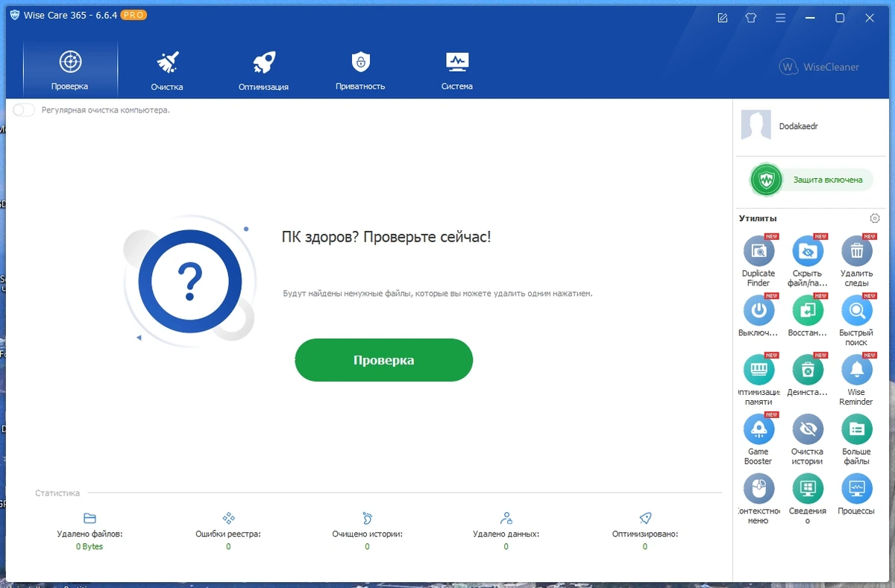The image size is (895, 588).
Task: Open the Скрыть файл/папку utility
Action: point(808,251)
